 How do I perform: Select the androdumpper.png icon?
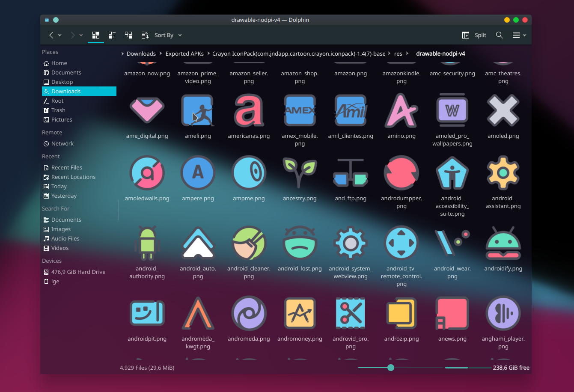click(402, 173)
